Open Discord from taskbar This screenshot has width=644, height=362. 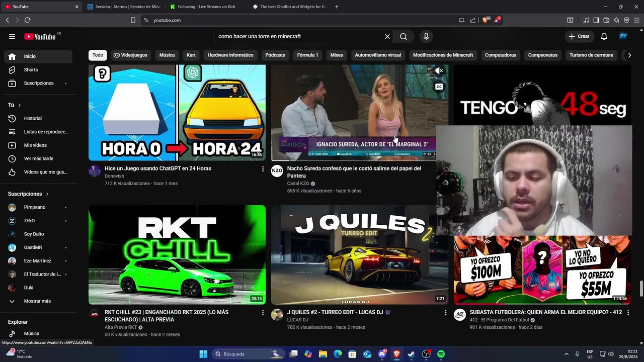(x=382, y=354)
